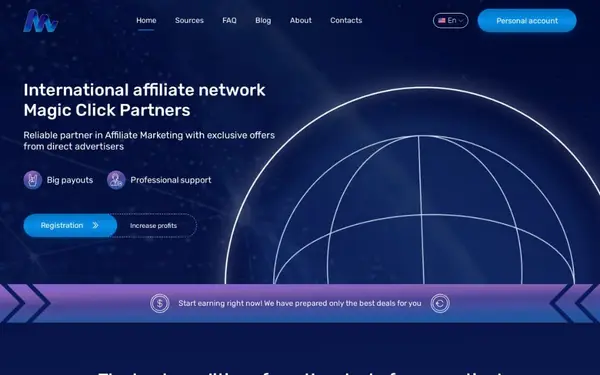Screen dimensions: 600x375
Task: Click the US flag icon
Action: pyautogui.click(x=442, y=21)
